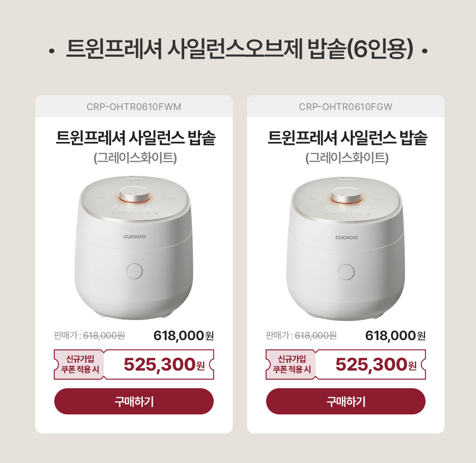Click left card sale price 618,000원 in bold
Image resolution: width=476 pixels, height=463 pixels.
184,336
